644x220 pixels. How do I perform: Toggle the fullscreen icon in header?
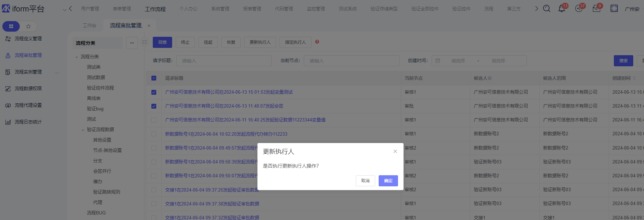pos(614,9)
